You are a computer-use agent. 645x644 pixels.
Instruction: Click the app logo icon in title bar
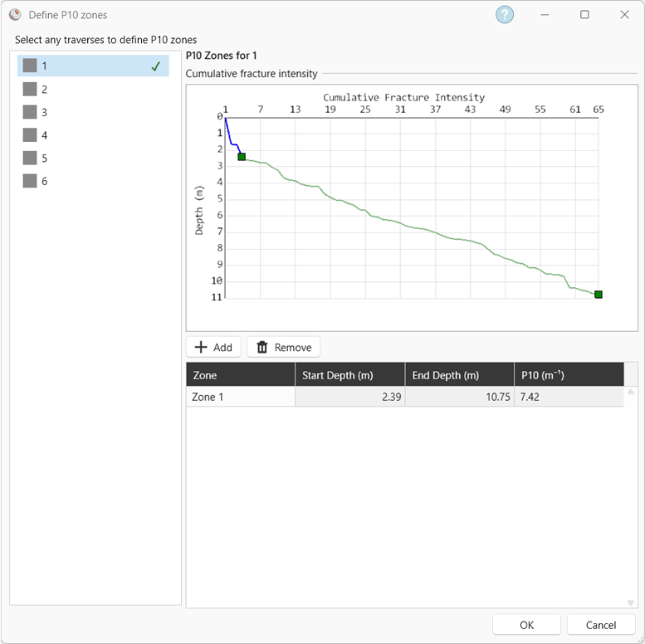(x=15, y=15)
